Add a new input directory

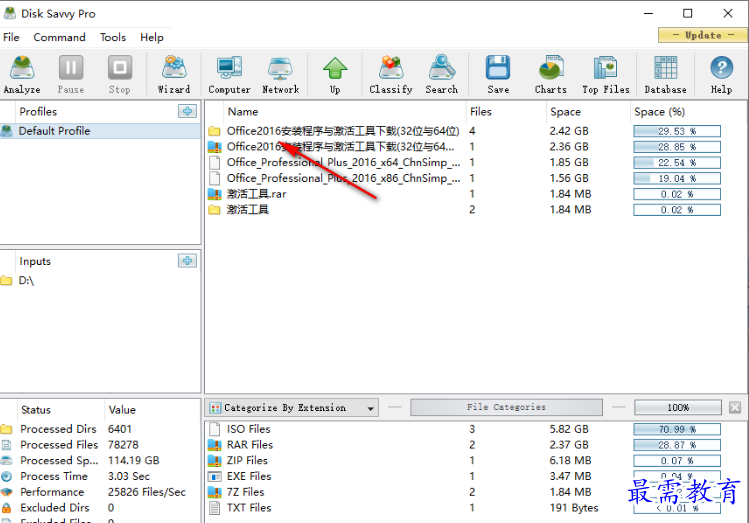(x=187, y=261)
